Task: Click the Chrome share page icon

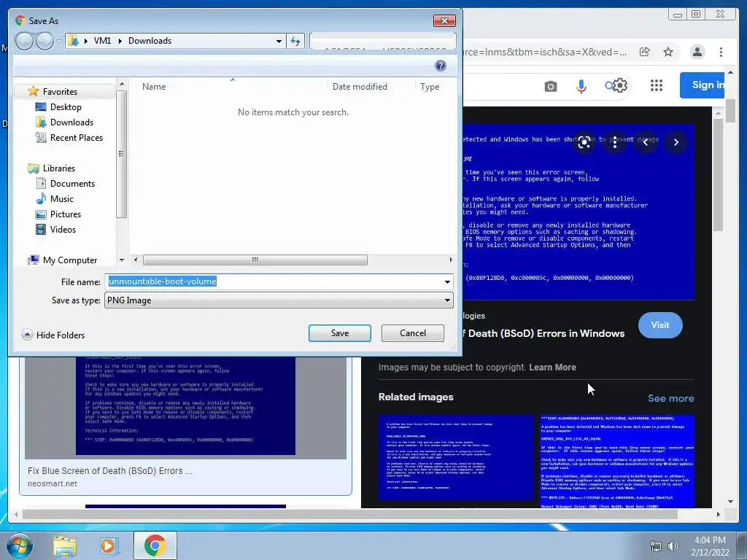Action: (x=645, y=52)
